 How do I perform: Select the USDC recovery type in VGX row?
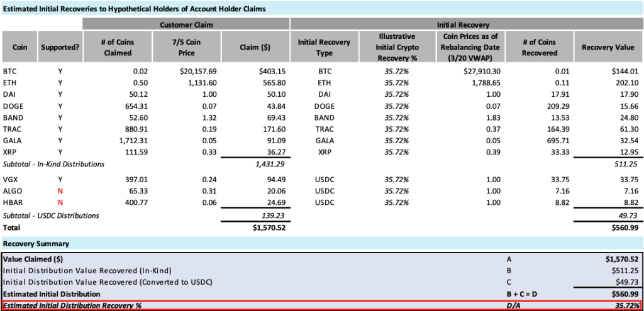(325, 179)
